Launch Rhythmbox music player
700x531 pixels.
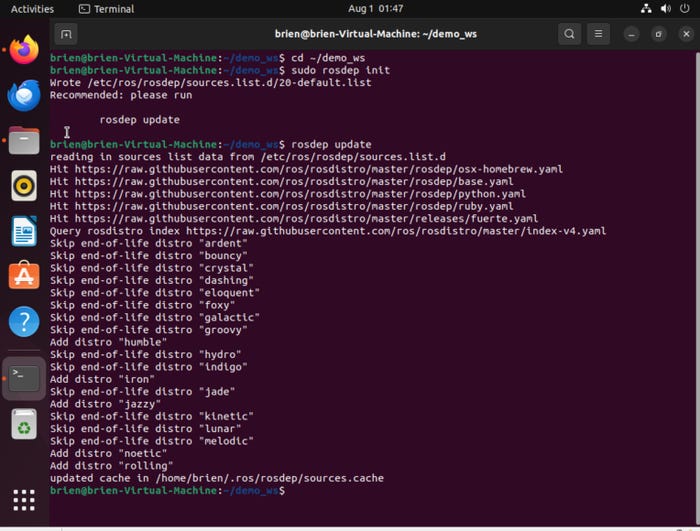(x=24, y=186)
